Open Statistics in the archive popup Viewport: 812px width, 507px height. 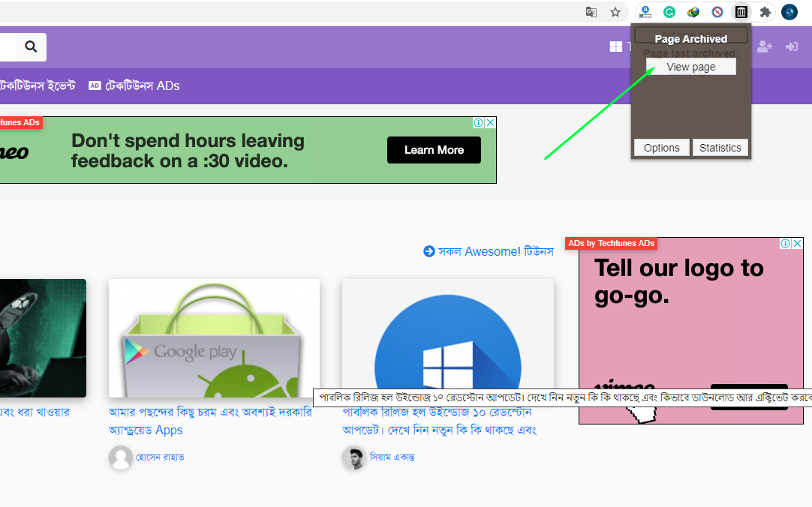coord(720,148)
